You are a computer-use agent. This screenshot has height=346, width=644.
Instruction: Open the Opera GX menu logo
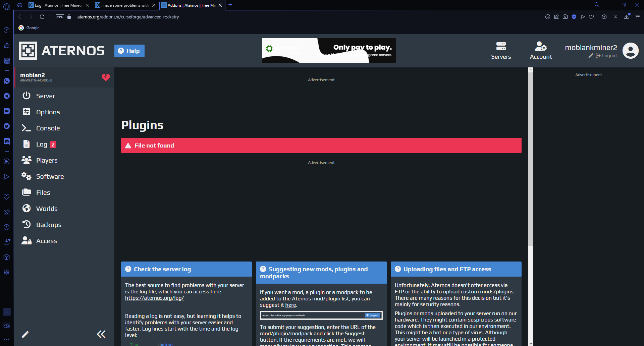pyautogui.click(x=7, y=6)
